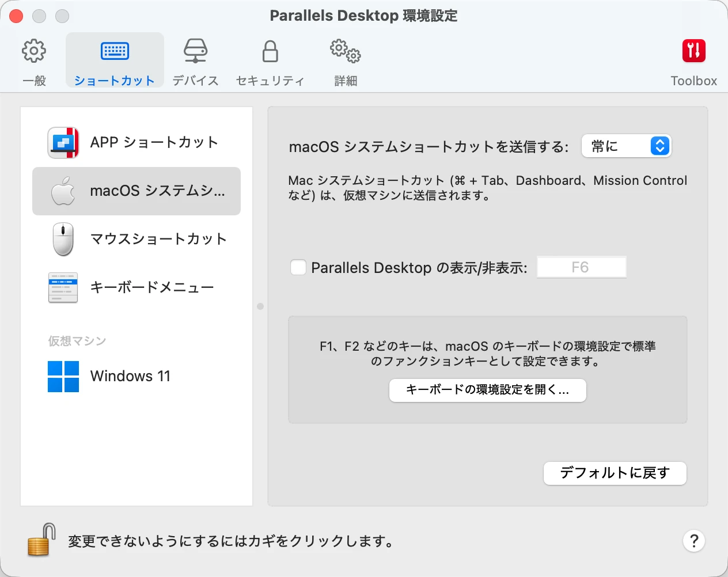728x577 pixels.
Task: Open the 一般 general settings gear icon
Action: pos(34,51)
